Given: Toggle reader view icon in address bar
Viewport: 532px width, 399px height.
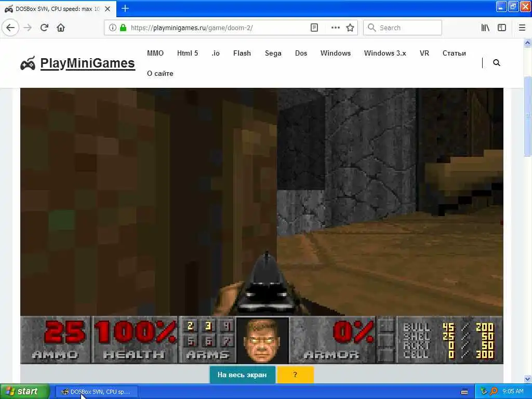Looking at the screenshot, I should 314,28.
